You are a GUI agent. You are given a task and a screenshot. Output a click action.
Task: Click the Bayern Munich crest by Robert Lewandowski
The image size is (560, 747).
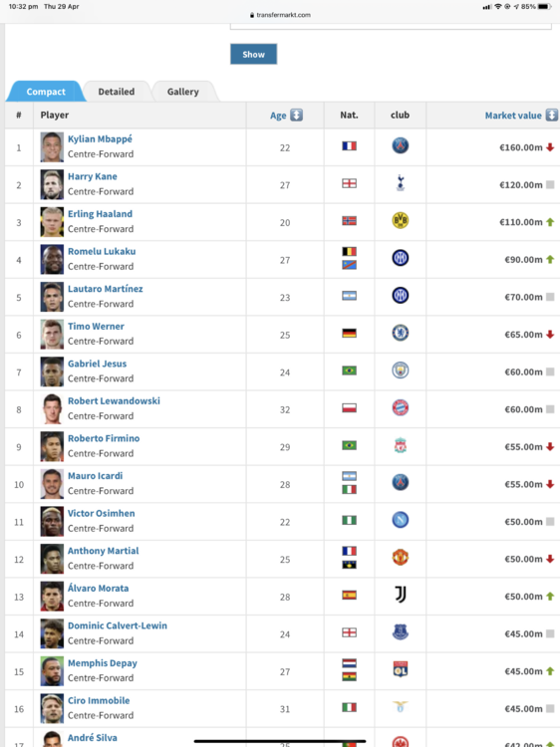[400, 407]
